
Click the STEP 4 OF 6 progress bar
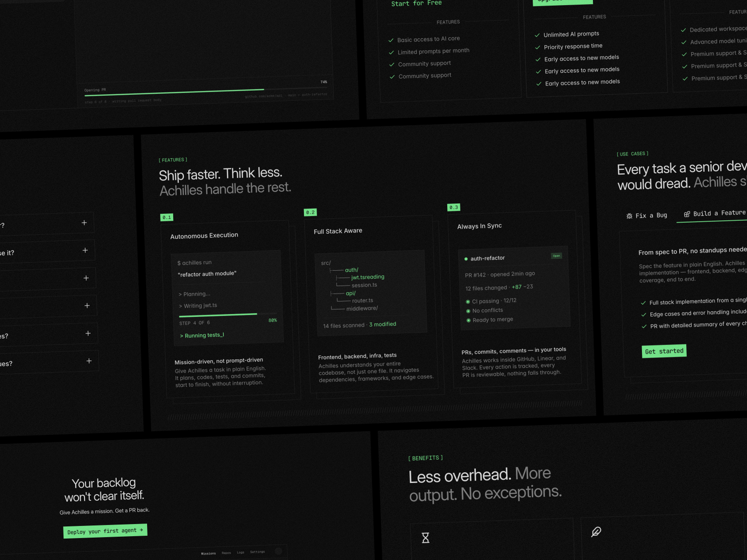[228, 315]
